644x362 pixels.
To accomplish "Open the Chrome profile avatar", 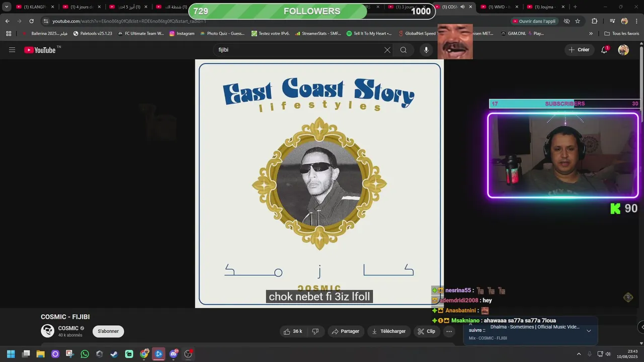I will pyautogui.click(x=624, y=21).
